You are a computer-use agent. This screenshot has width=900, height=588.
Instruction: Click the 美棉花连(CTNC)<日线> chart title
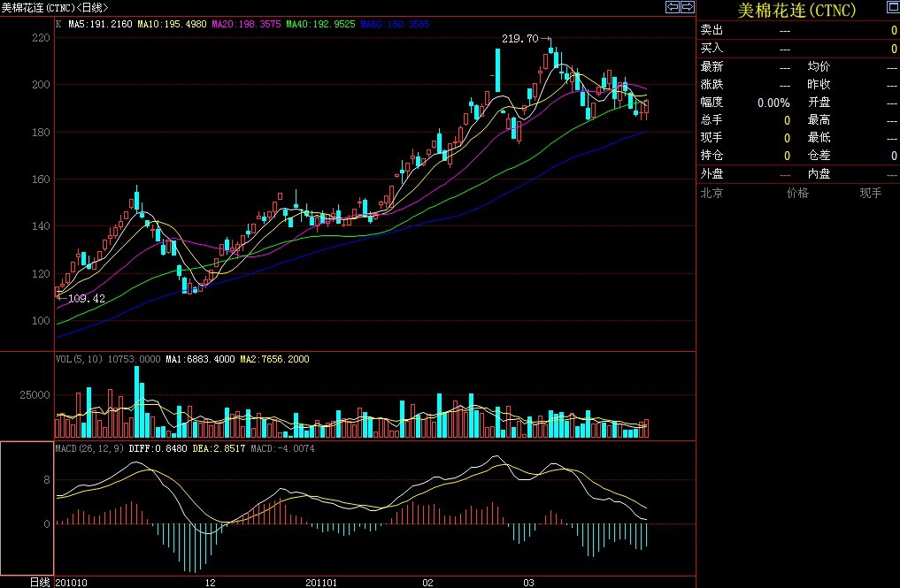click(55, 7)
